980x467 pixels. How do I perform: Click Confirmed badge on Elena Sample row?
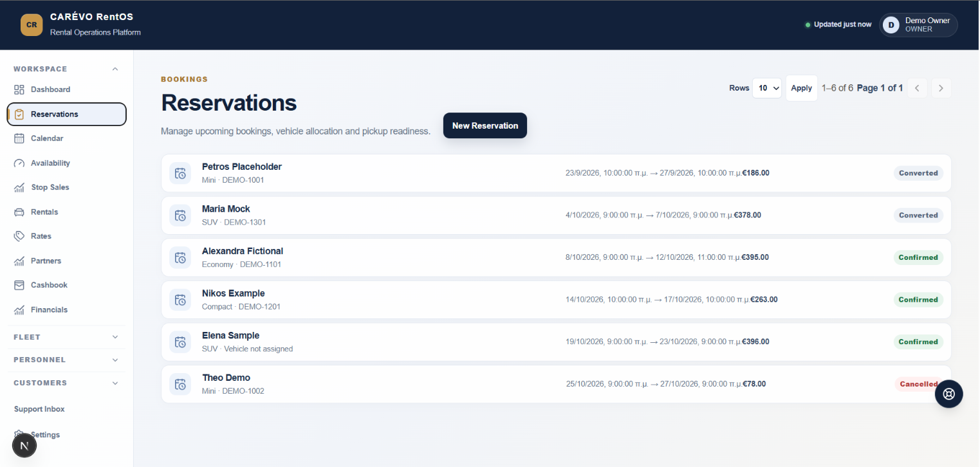[x=918, y=342]
